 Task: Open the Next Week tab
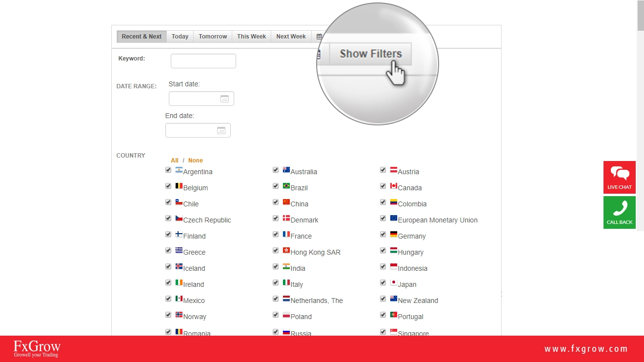[291, 37]
